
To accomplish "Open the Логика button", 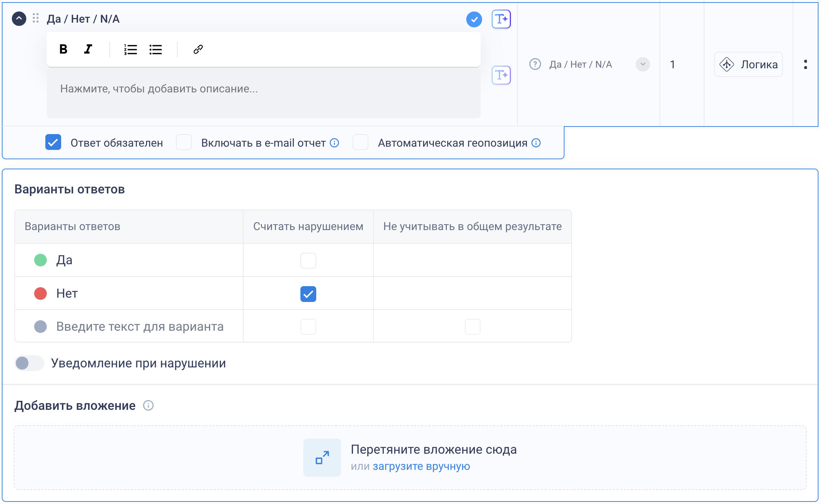I will [x=748, y=65].
